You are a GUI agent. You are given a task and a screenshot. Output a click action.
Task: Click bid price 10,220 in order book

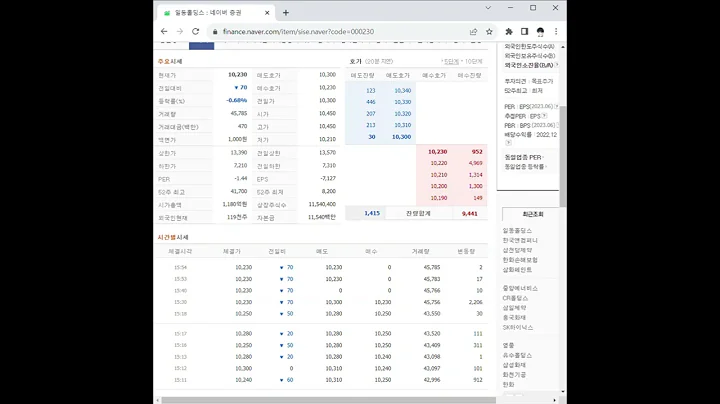(439, 163)
